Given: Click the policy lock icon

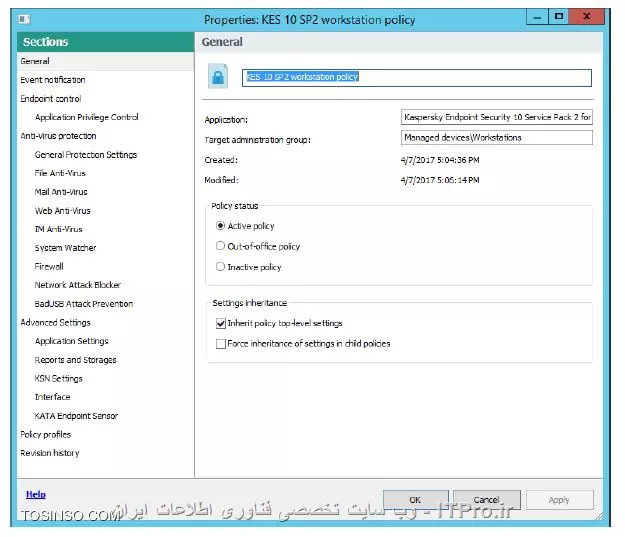Looking at the screenshot, I should [218, 76].
